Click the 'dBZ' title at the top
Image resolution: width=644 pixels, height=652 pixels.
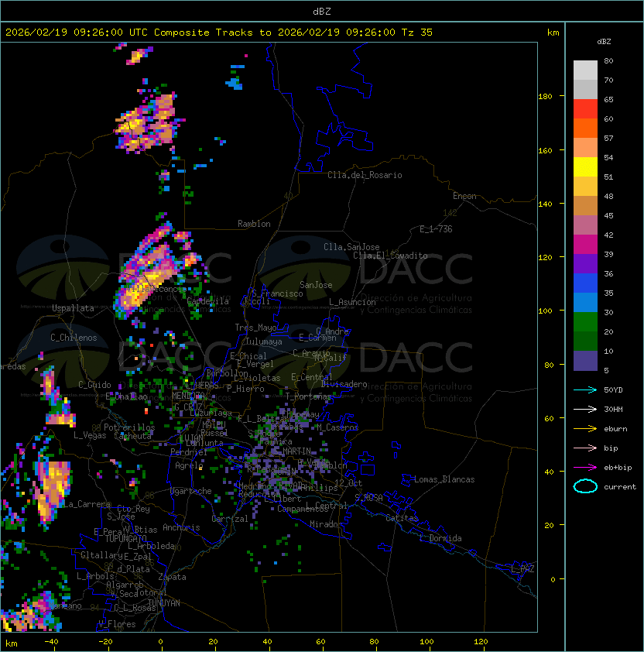click(322, 12)
